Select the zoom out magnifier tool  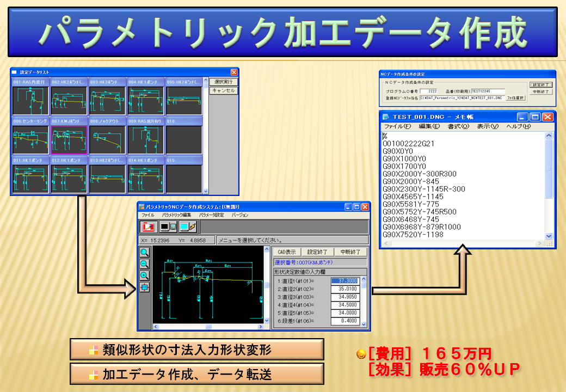click(x=144, y=264)
